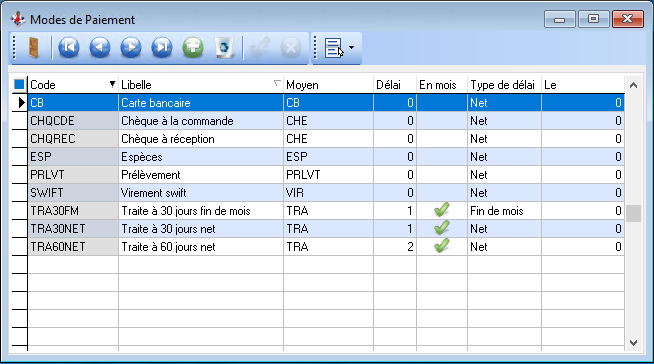Click the door exit icon in toolbar

pos(33,48)
